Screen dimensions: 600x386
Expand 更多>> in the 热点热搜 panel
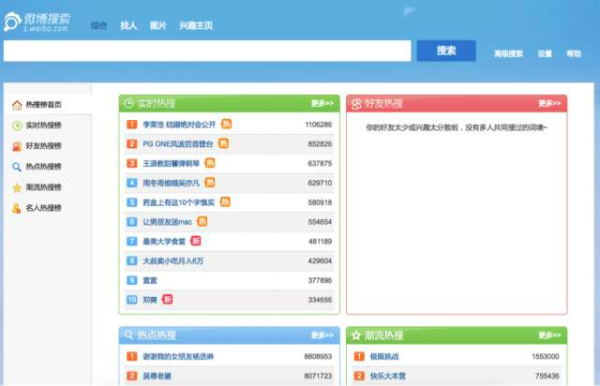click(322, 336)
